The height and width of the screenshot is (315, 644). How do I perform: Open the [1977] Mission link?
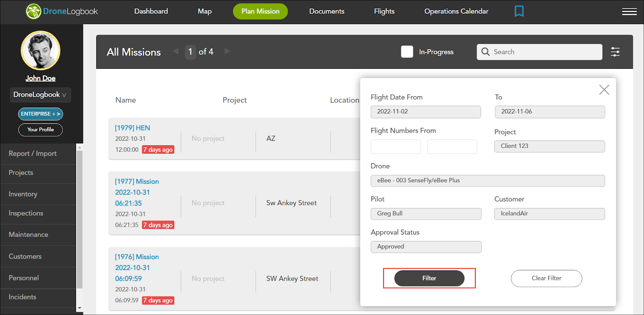(137, 192)
